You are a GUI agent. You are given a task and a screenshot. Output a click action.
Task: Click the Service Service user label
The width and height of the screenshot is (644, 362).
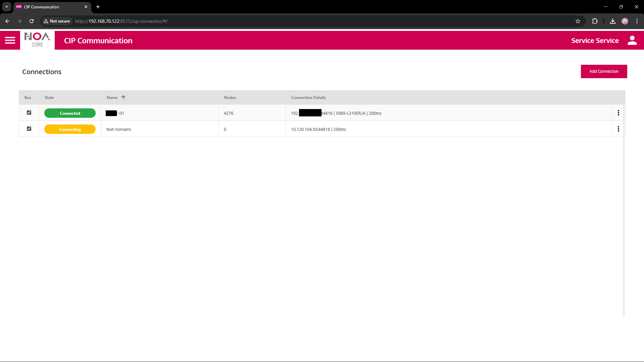pyautogui.click(x=595, y=41)
